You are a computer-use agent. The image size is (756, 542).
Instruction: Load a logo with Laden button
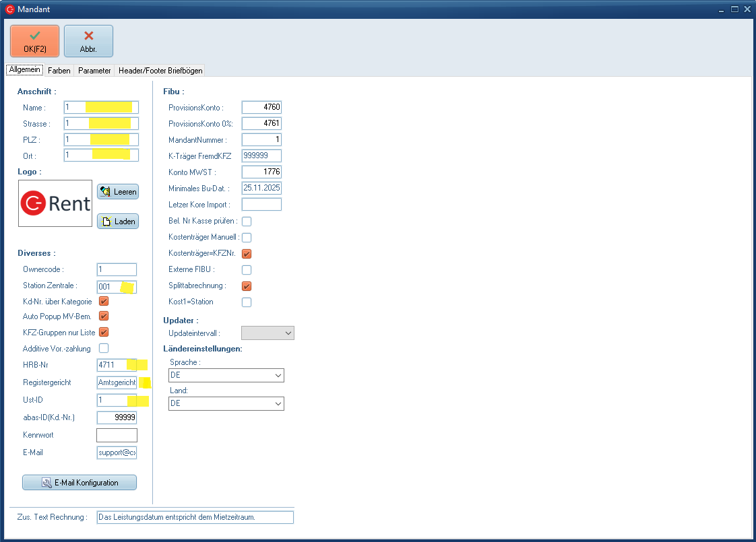118,222
